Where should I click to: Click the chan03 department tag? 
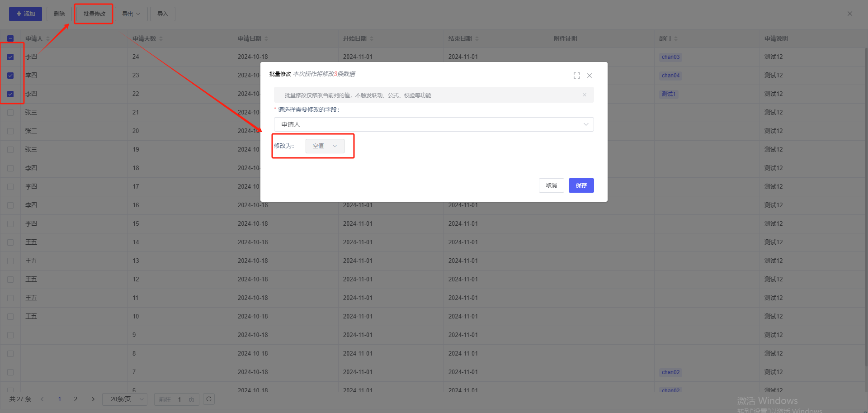point(670,57)
